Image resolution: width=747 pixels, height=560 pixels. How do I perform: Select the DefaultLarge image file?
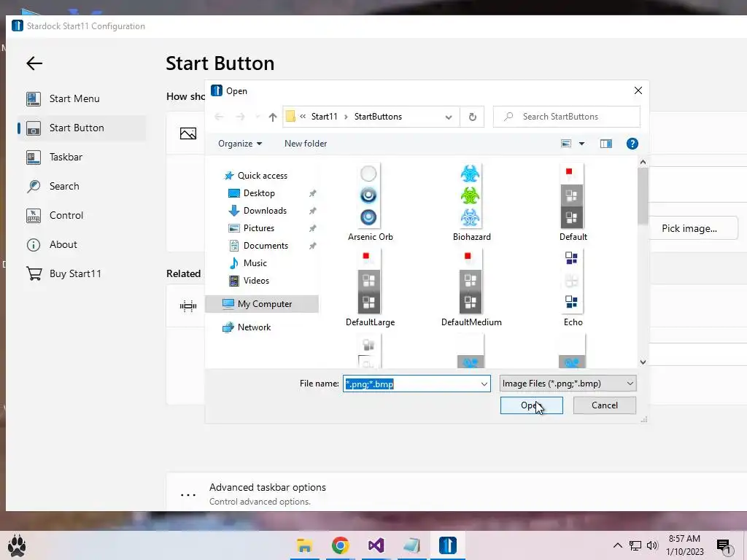[x=370, y=287]
